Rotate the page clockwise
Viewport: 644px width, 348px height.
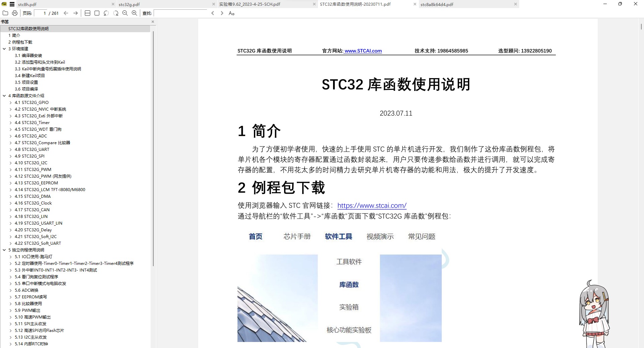point(116,13)
